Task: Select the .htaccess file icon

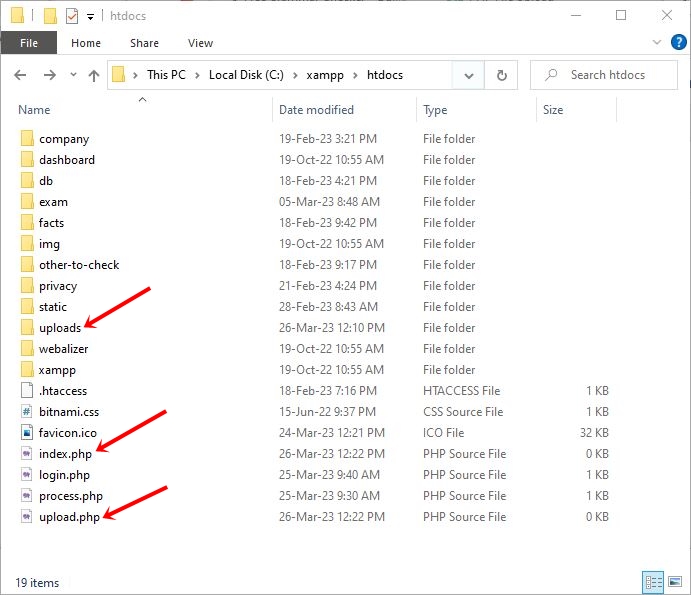Action: pyautogui.click(x=27, y=390)
